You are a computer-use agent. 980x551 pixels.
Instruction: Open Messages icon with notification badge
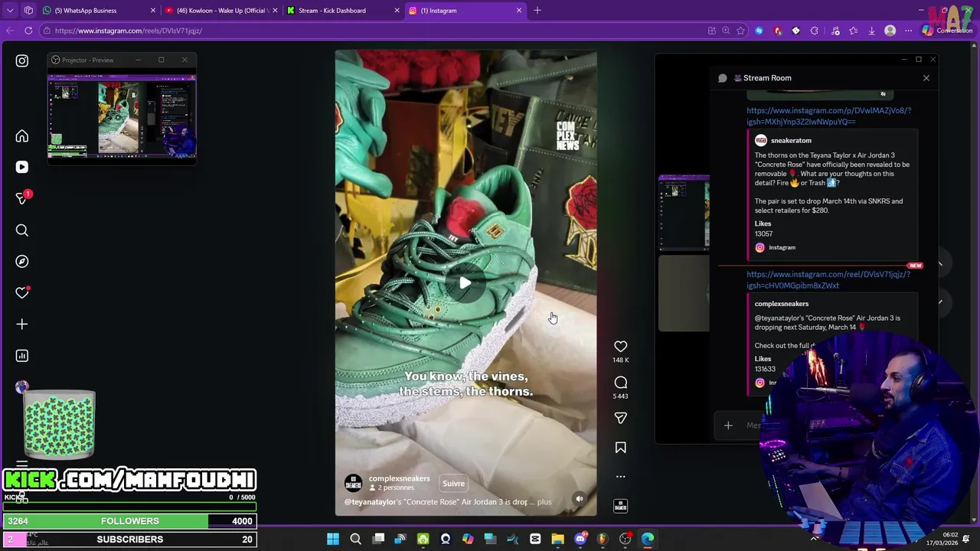(22, 198)
